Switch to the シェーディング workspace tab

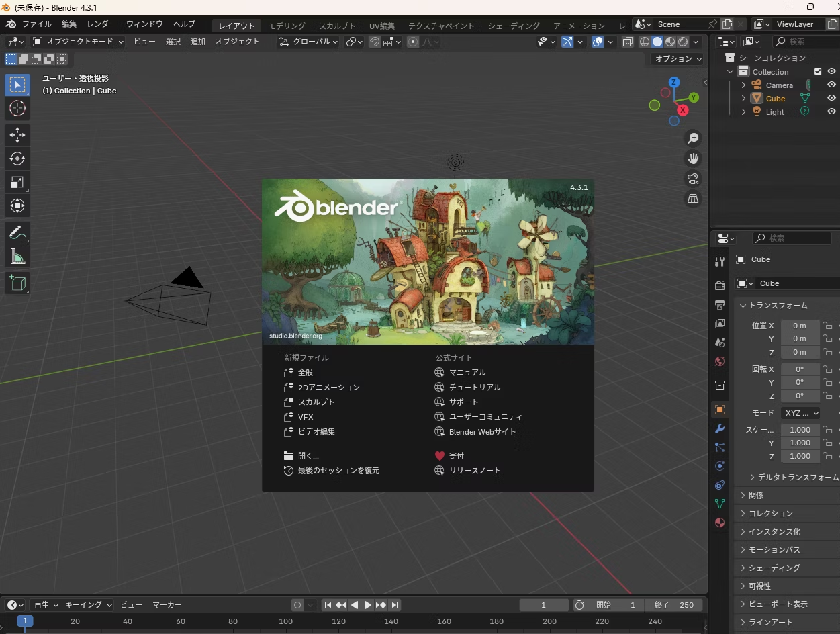tap(514, 26)
